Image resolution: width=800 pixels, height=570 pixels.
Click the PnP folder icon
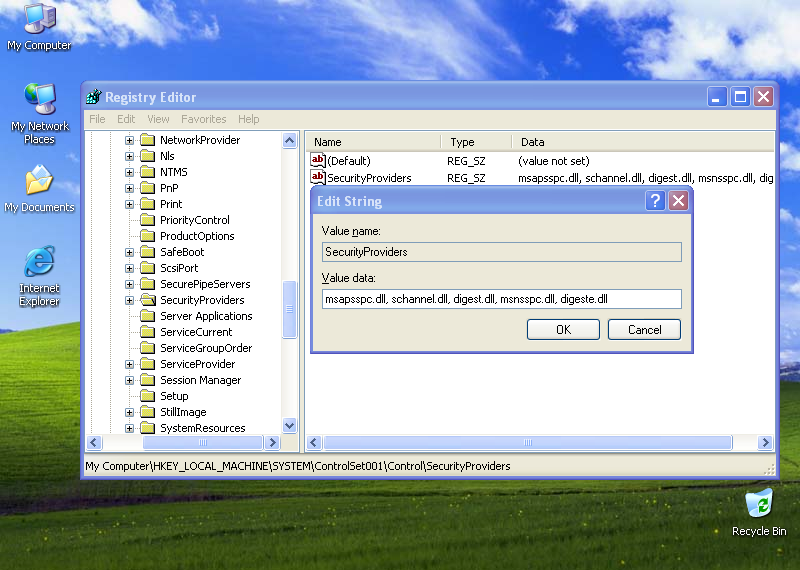pyautogui.click(x=147, y=188)
